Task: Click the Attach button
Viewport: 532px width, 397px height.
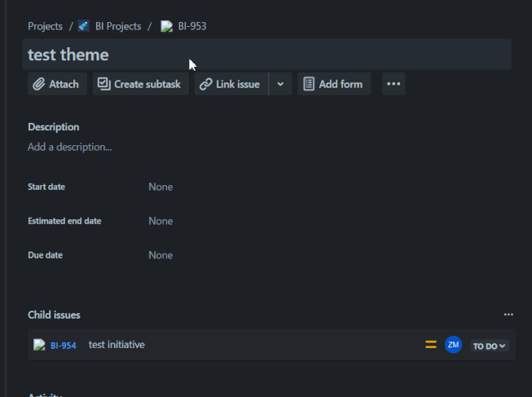Action: (57, 84)
